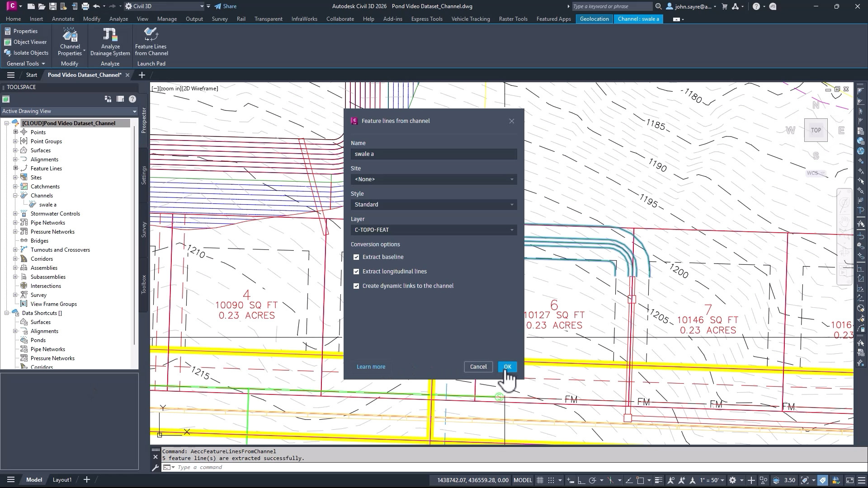Click the WCS coordinate system label
The height and width of the screenshot is (488, 868).
(x=816, y=173)
